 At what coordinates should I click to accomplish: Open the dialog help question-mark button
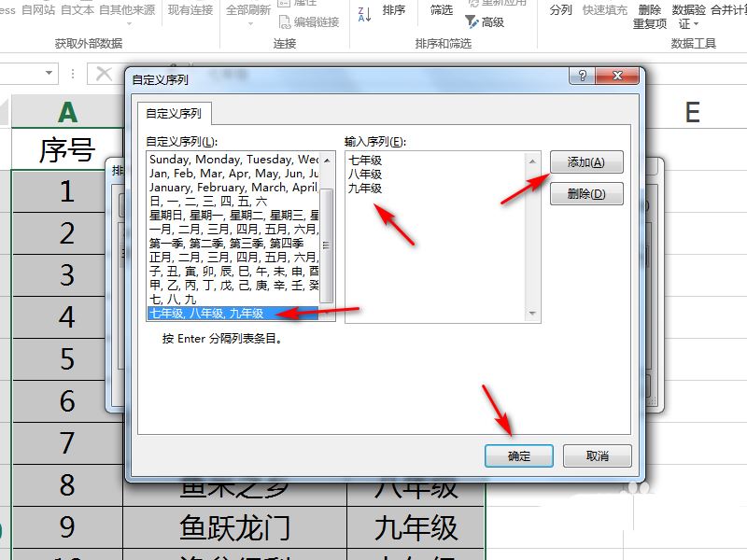point(582,76)
